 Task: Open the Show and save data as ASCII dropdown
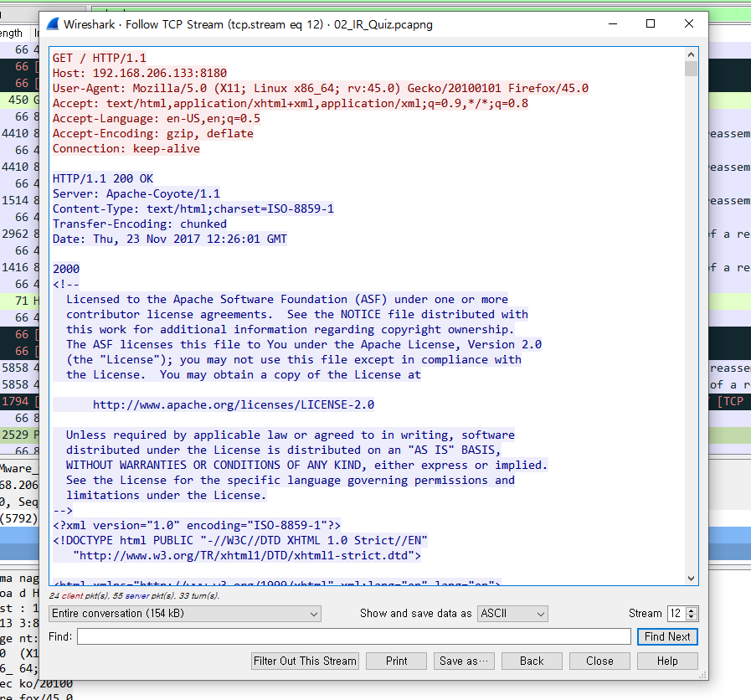tap(512, 614)
